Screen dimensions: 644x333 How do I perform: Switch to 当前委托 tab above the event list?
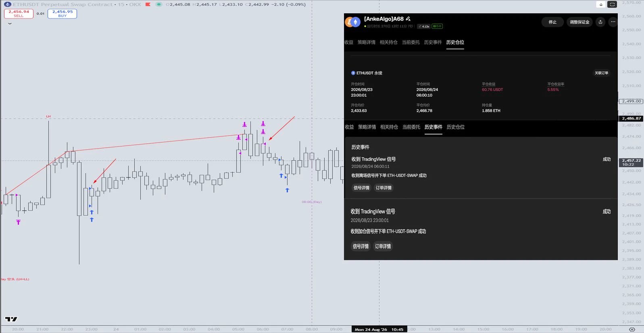point(411,127)
